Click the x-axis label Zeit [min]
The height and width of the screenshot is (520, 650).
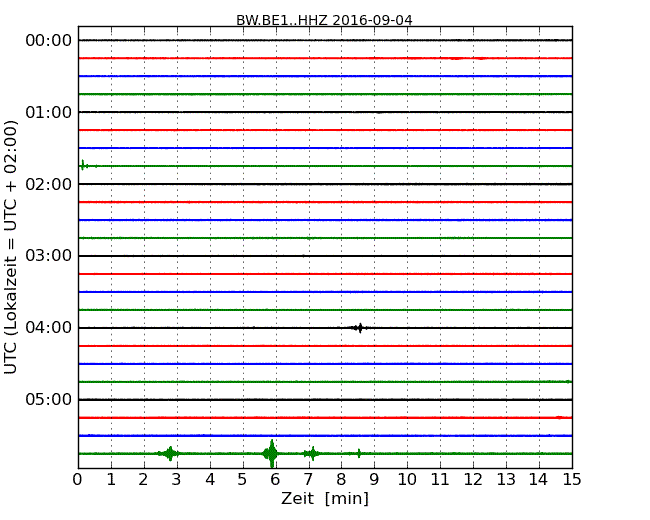(x=325, y=498)
